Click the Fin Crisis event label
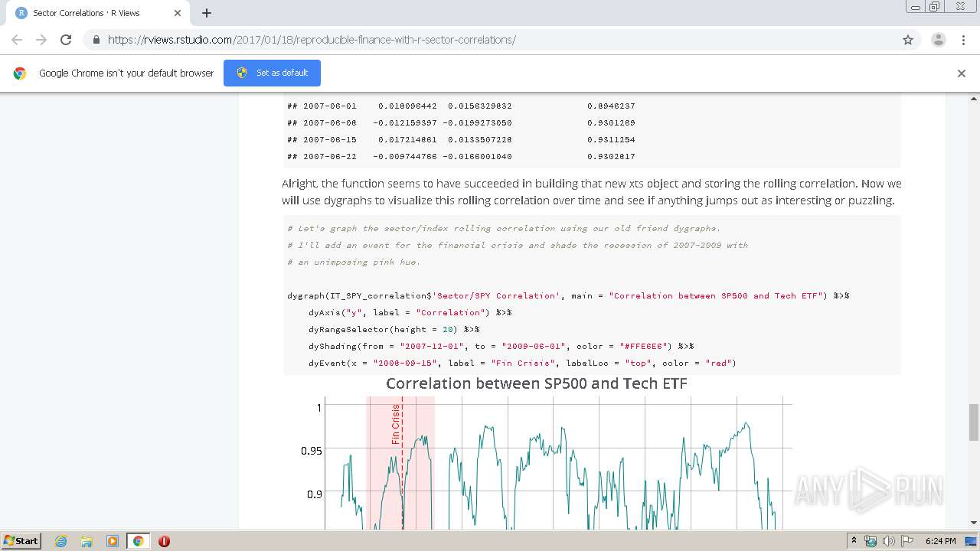Screen dimensions: 980x551 [396, 424]
